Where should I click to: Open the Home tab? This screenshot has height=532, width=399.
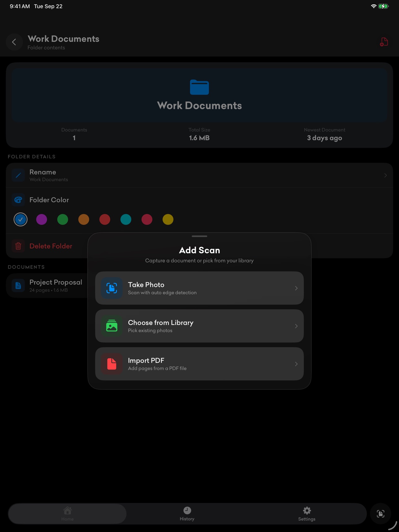point(67,514)
